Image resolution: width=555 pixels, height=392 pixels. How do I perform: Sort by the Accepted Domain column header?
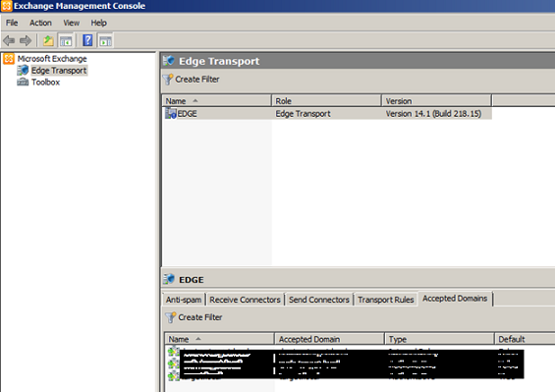(x=329, y=339)
